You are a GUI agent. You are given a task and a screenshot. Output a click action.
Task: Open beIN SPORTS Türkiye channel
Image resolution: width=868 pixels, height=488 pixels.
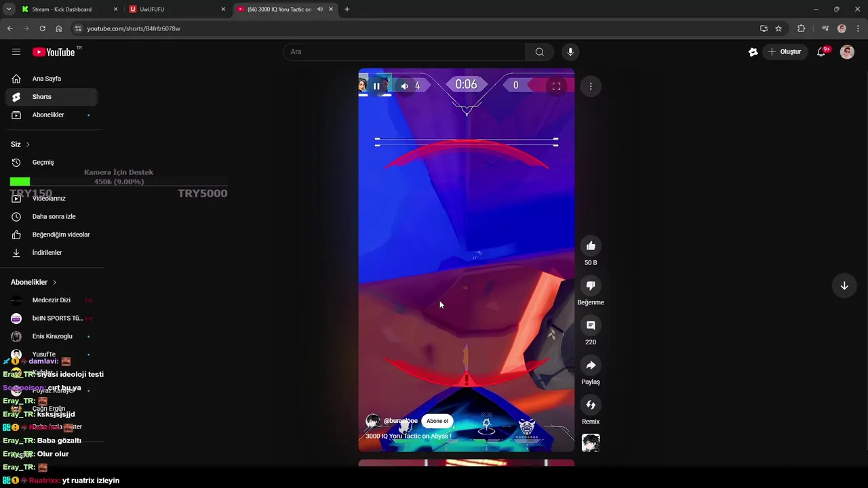(x=52, y=318)
